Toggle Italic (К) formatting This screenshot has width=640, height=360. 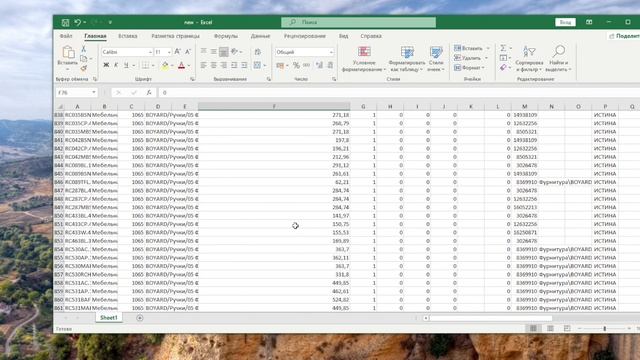(116, 65)
